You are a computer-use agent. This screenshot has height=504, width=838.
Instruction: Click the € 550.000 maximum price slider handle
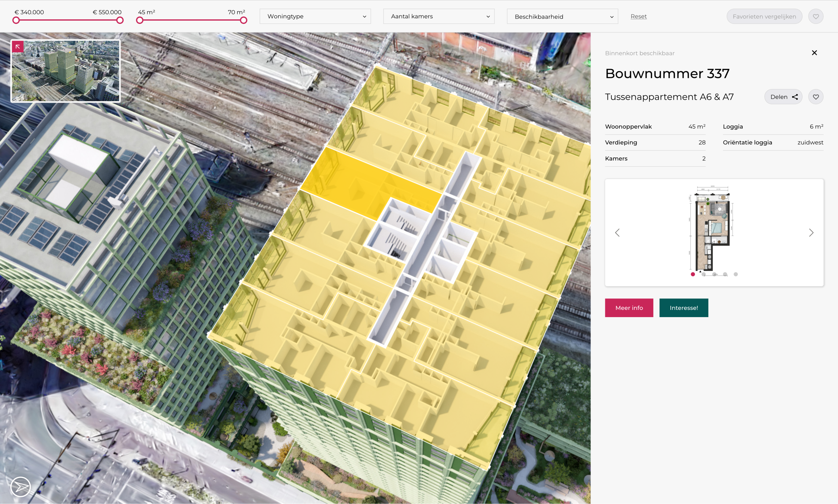coord(120,20)
